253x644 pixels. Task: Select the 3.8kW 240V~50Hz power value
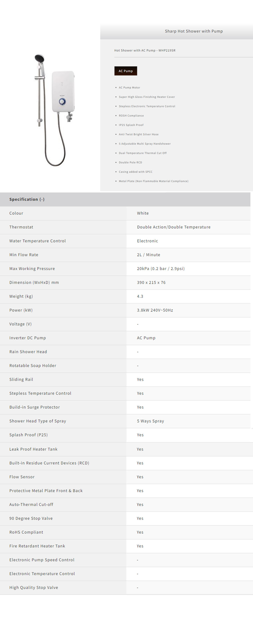pos(155,310)
